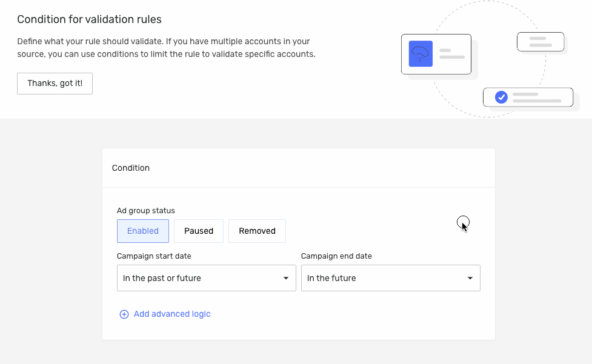Click the plus icon beside Add advanced logic

[x=124, y=314]
